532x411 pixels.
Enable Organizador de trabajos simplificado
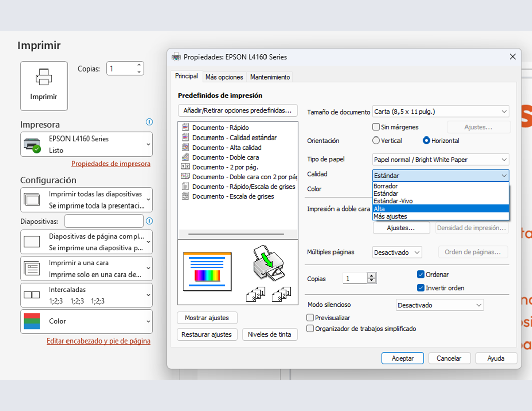point(310,328)
